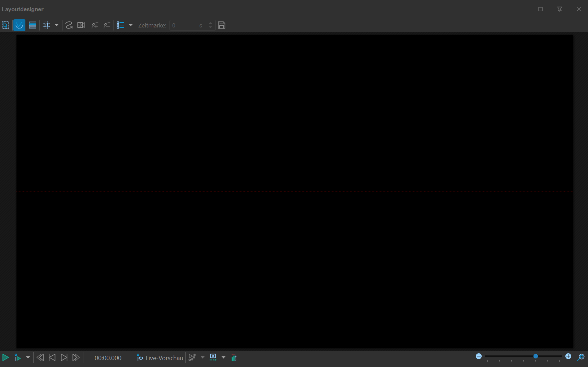Click the 00:00.000 time display
This screenshot has width=588, height=367.
click(x=108, y=358)
